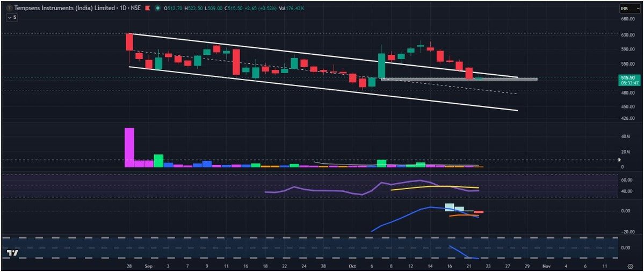Click the 40.00 RSI scale label
The image size is (644, 272).
626,191
